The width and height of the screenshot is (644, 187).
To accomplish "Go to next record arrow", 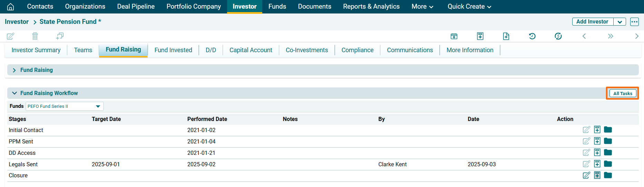I will [x=636, y=36].
